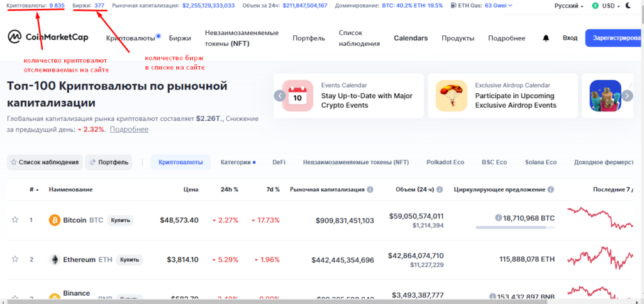Screen dimensions: 644x304
Task: Open Подробнее in the main navigation
Action: pyautogui.click(x=506, y=38)
